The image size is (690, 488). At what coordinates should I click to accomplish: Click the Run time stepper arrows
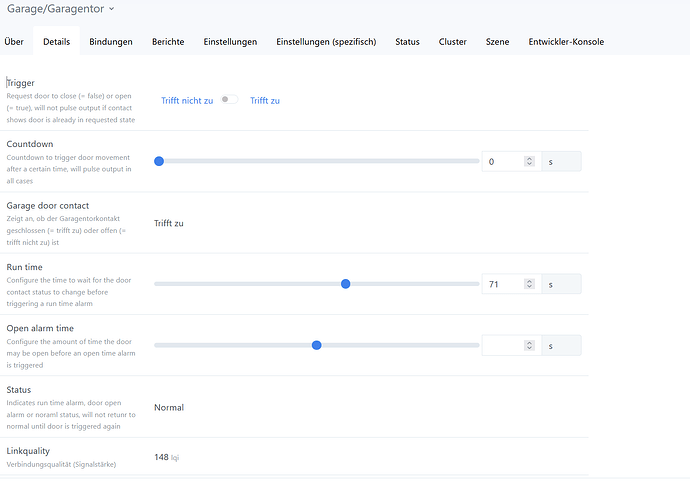pyautogui.click(x=529, y=284)
